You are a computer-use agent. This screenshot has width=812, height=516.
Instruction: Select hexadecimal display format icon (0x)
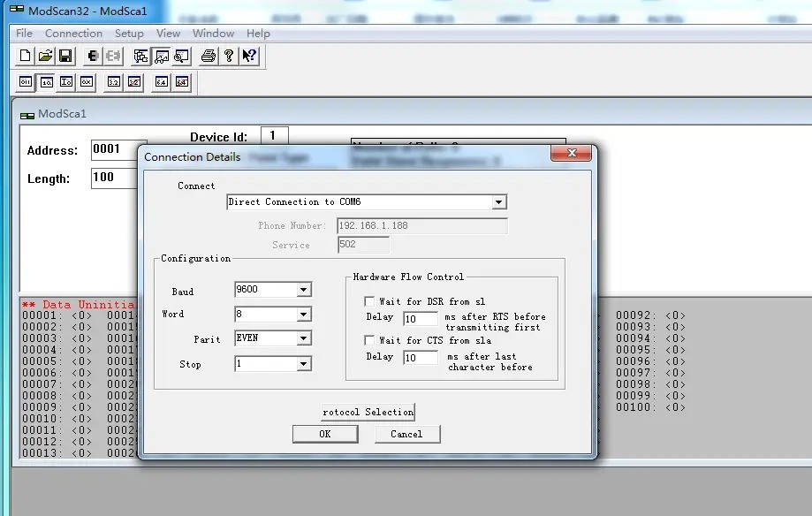(x=87, y=82)
